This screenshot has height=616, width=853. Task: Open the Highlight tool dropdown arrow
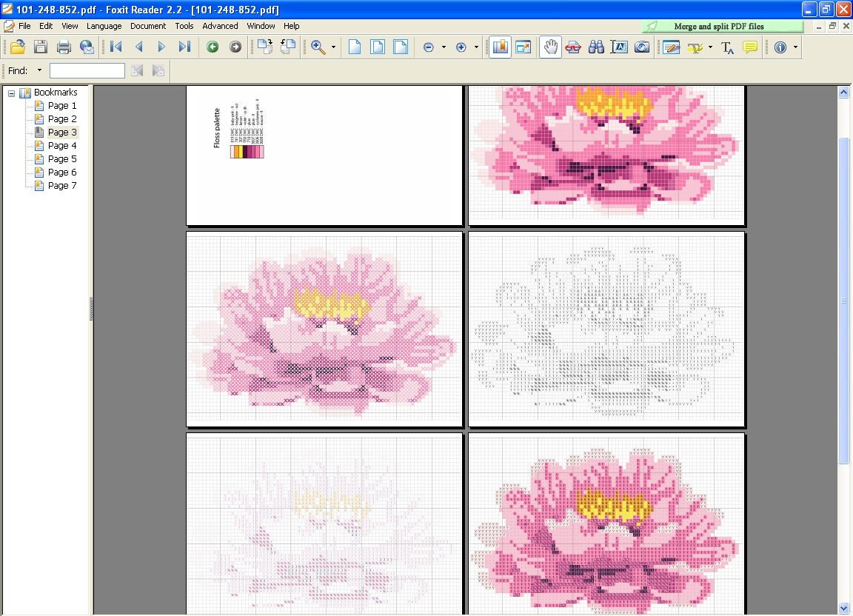709,47
